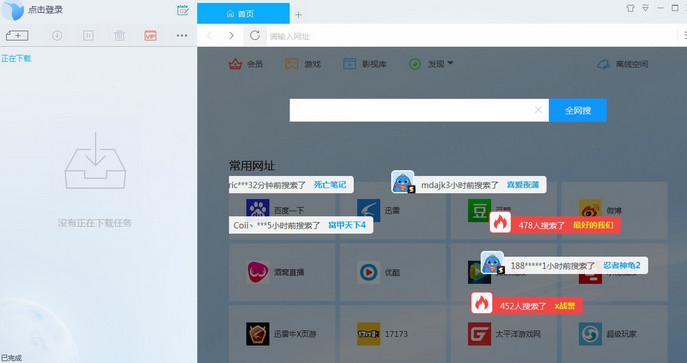Viewport: 687px width, 363px height.
Task: Open the 优酷 Youku shortcut
Action: click(x=393, y=272)
